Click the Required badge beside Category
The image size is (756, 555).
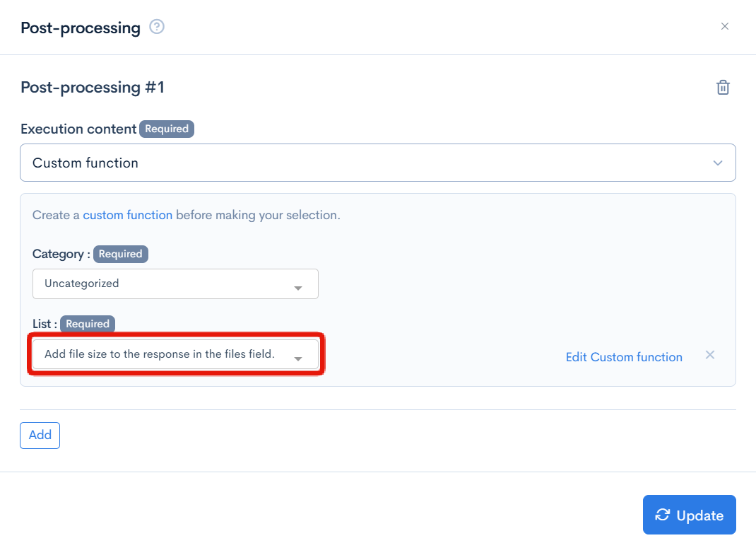121,254
